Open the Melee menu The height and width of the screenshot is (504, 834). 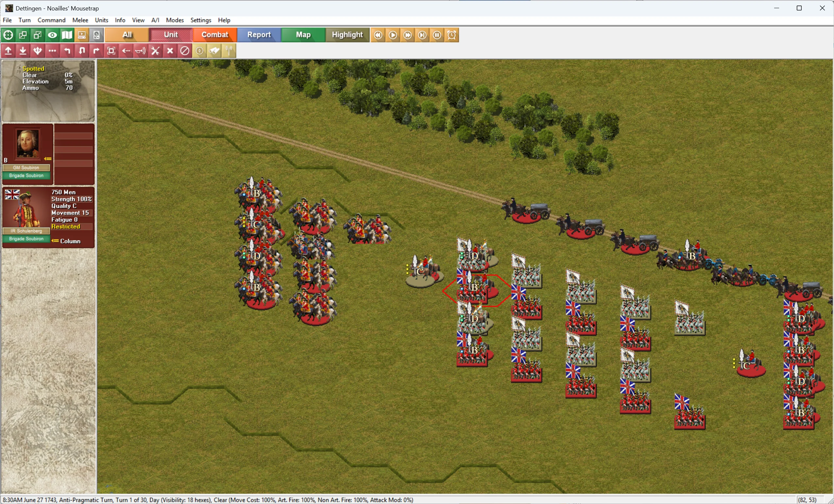[x=80, y=20]
